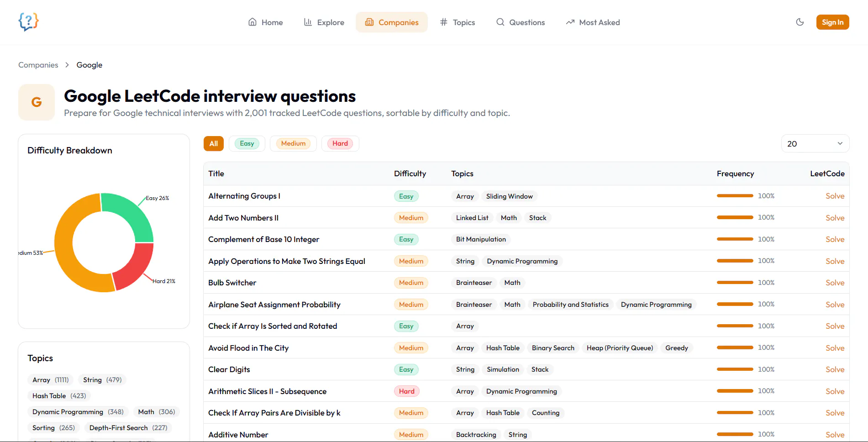The height and width of the screenshot is (442, 868).
Task: Click the Explore bar chart icon
Action: (x=308, y=22)
